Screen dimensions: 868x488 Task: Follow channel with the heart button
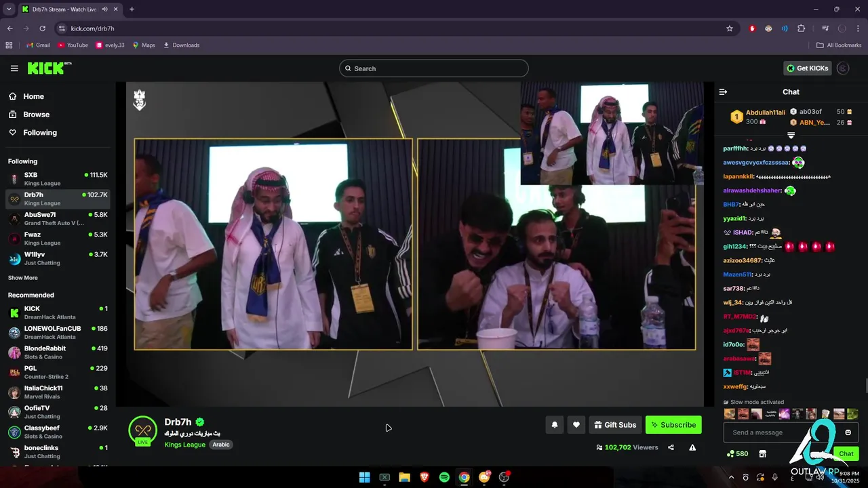pyautogui.click(x=576, y=425)
